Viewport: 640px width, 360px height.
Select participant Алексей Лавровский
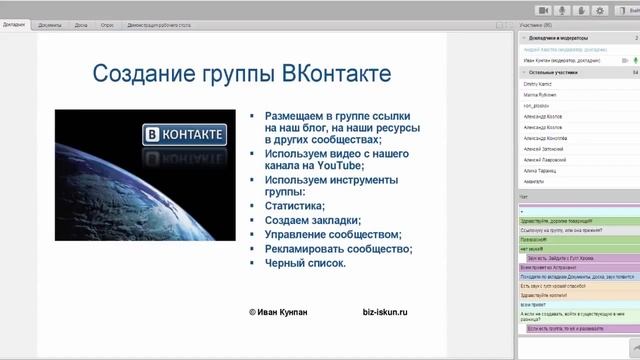tap(544, 160)
